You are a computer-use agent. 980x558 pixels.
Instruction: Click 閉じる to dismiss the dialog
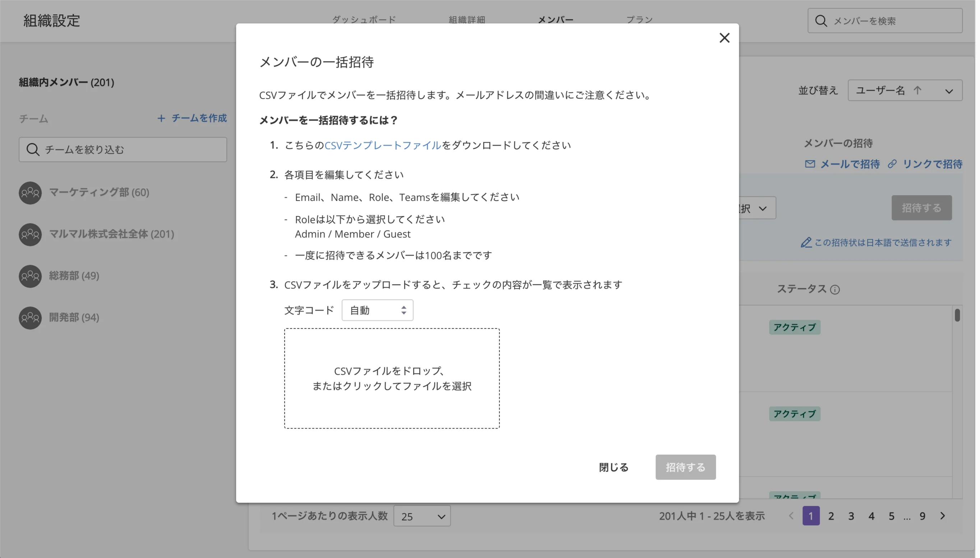pos(613,467)
